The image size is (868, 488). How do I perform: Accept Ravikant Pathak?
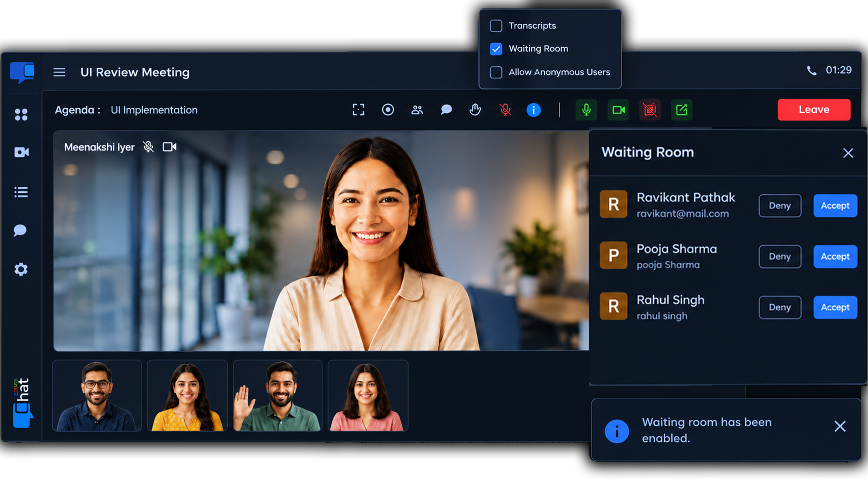point(835,206)
